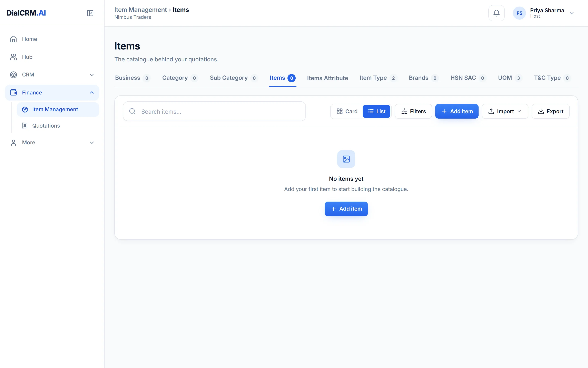Expand More chevron arrow

point(92,143)
